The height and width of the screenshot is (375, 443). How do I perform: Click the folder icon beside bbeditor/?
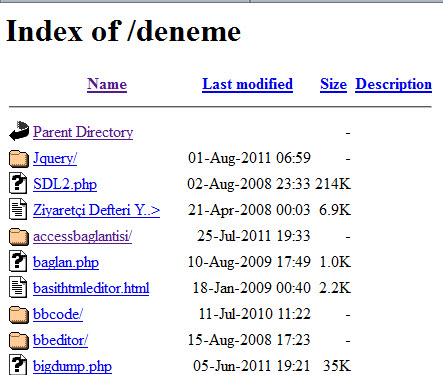click(19, 340)
